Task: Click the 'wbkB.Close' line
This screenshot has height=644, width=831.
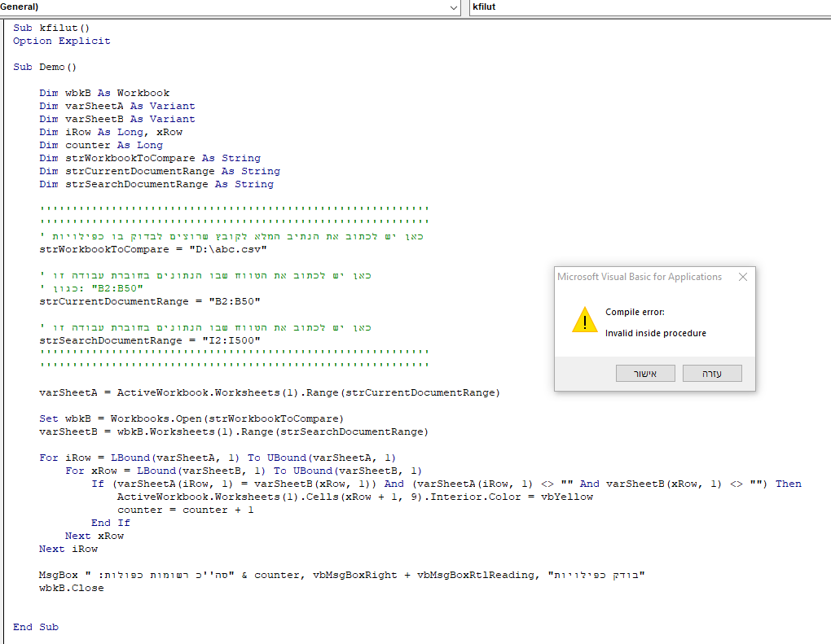Action: 72,589
